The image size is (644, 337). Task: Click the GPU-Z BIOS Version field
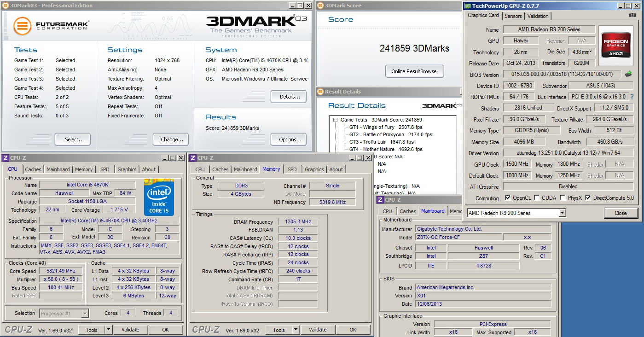pos(562,74)
